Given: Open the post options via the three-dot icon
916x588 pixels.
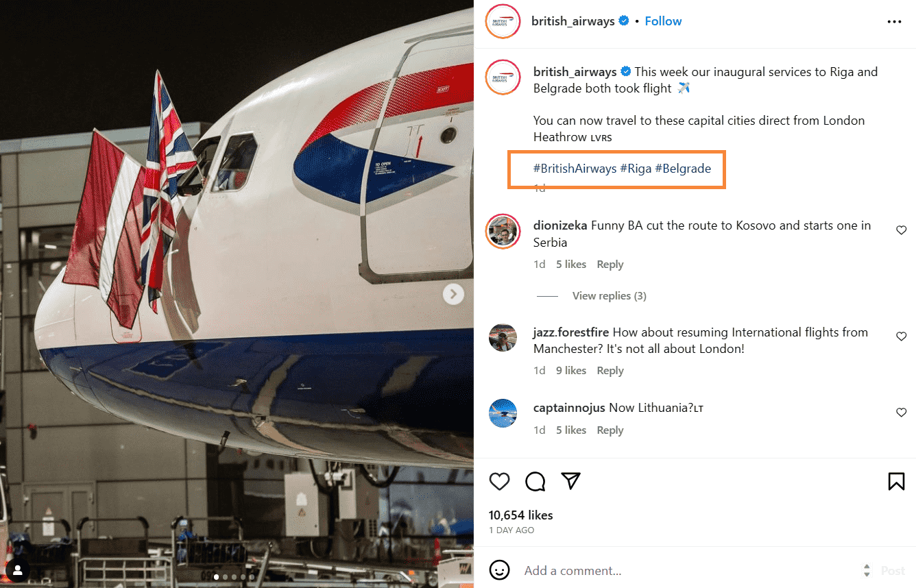Looking at the screenshot, I should click(x=894, y=21).
